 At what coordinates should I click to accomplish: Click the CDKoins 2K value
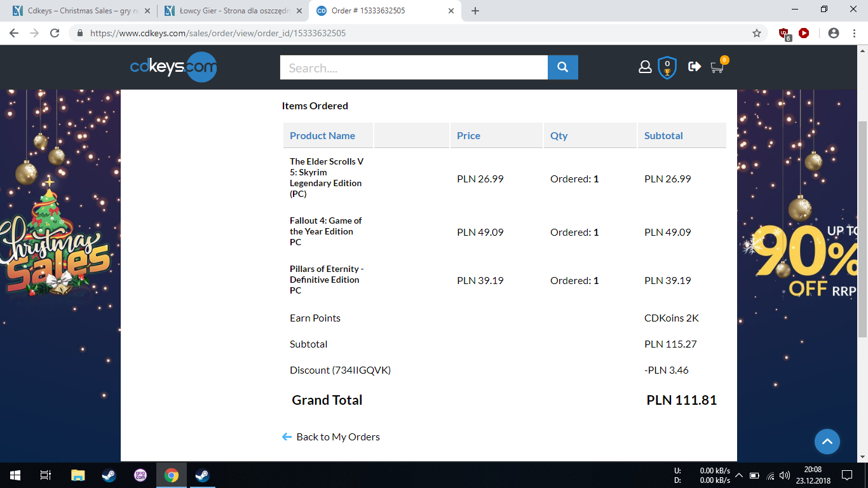[x=672, y=318]
